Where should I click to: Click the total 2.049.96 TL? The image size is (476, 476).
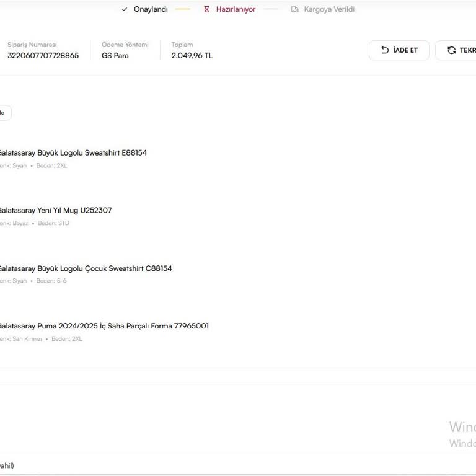point(192,56)
